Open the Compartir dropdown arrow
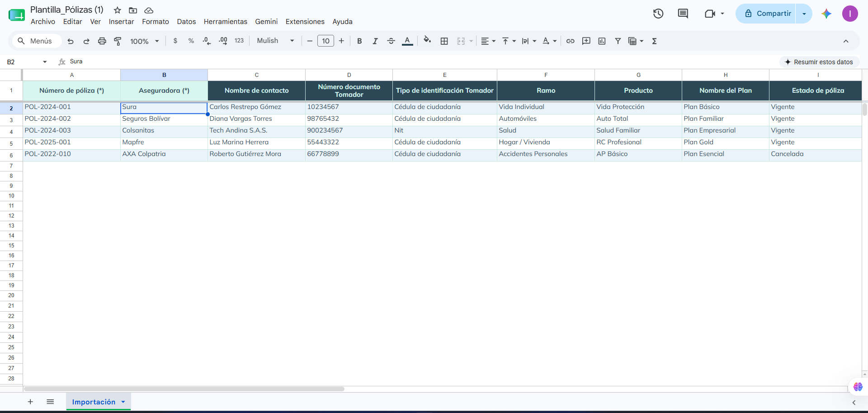The height and width of the screenshot is (413, 868). click(x=804, y=14)
